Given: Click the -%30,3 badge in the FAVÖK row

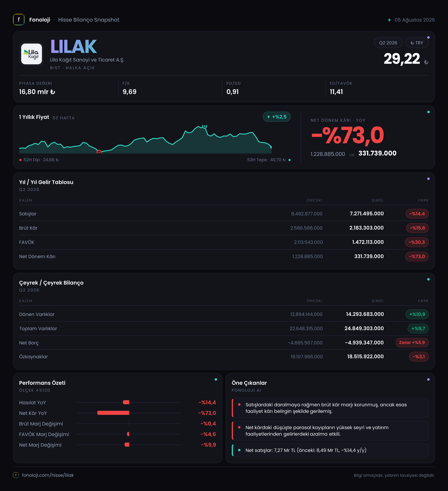Looking at the screenshot, I should point(417,242).
